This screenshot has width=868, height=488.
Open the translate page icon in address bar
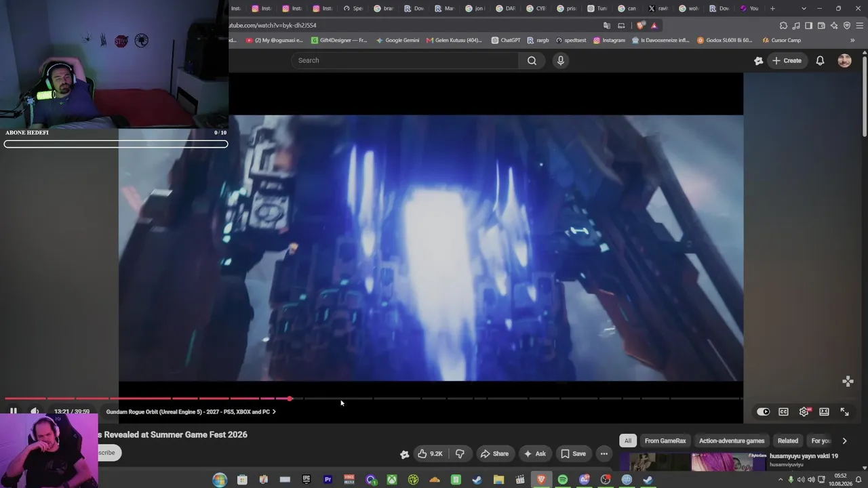click(x=607, y=26)
